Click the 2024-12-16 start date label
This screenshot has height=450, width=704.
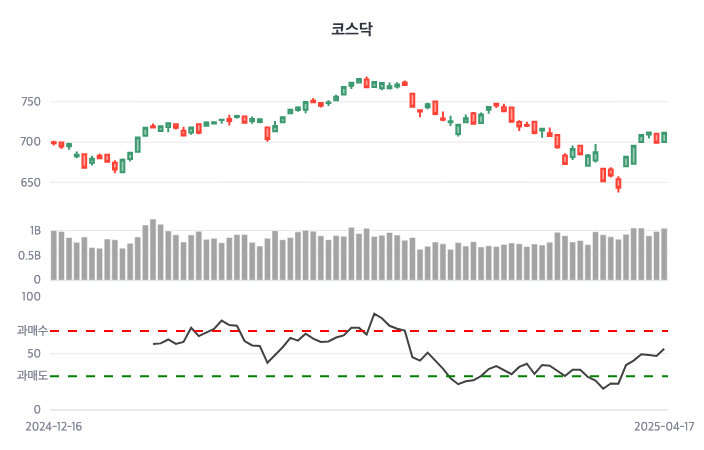point(54,426)
